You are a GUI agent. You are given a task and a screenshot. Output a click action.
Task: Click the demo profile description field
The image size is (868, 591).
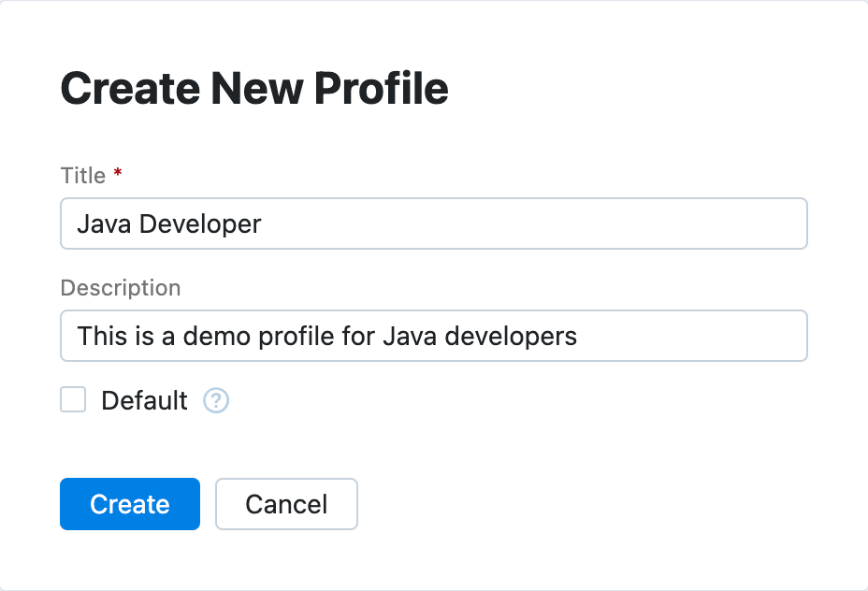pyautogui.click(x=433, y=335)
